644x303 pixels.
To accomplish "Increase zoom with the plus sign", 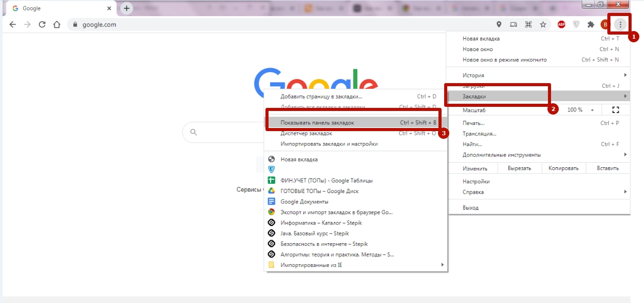I will [x=592, y=110].
